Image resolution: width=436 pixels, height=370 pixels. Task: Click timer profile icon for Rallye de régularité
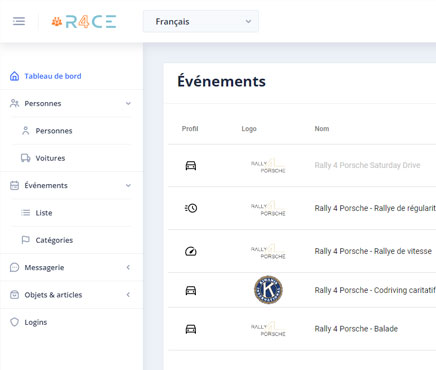pyautogui.click(x=191, y=208)
